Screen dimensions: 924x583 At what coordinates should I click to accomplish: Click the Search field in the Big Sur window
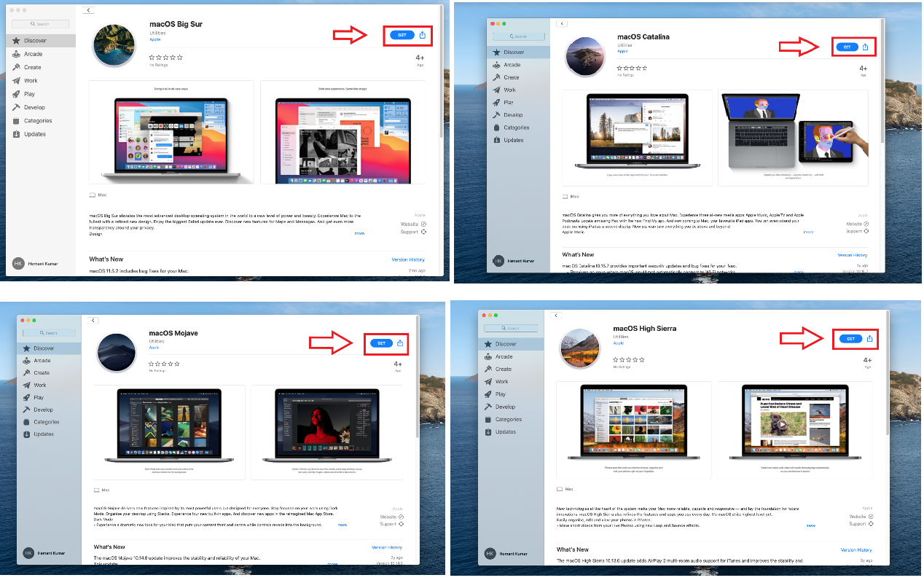pyautogui.click(x=40, y=24)
